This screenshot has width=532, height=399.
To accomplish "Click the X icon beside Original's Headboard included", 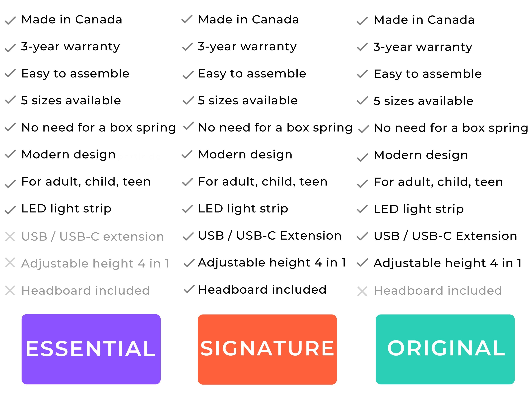I will (362, 291).
